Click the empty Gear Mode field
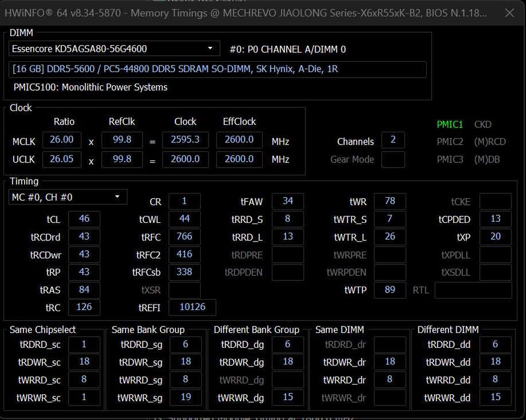526x420 pixels. (393, 159)
